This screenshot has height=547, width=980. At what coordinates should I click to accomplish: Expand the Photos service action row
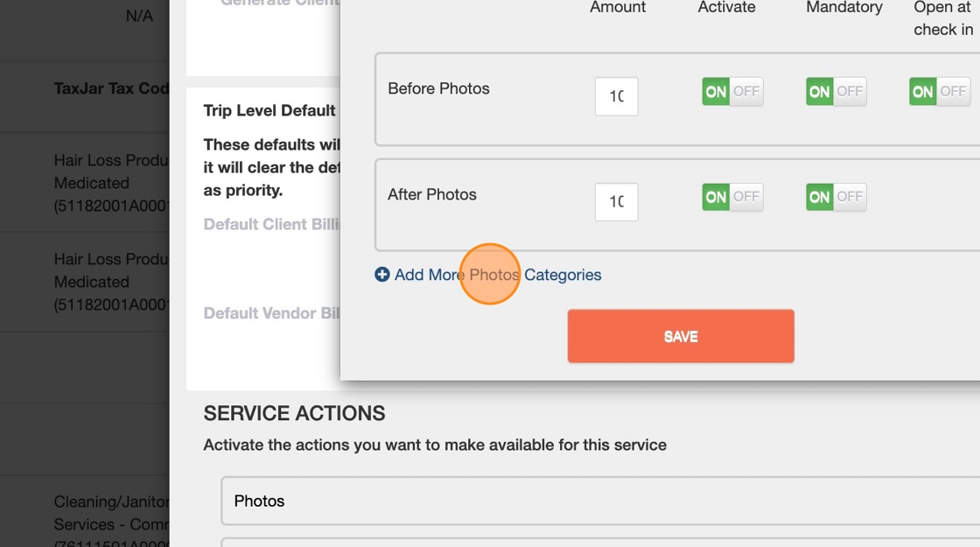(x=600, y=501)
